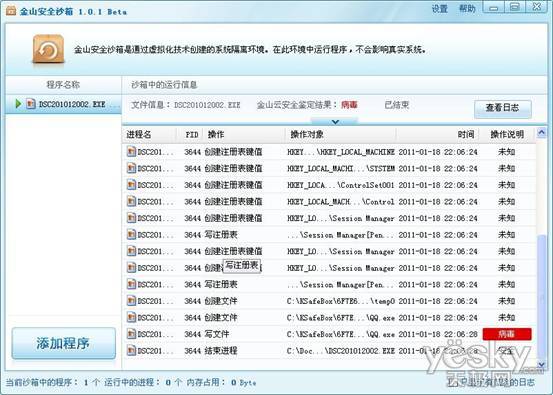Click scrollbar up arrow of event list
Screen dimensions: 553x395
(541, 133)
